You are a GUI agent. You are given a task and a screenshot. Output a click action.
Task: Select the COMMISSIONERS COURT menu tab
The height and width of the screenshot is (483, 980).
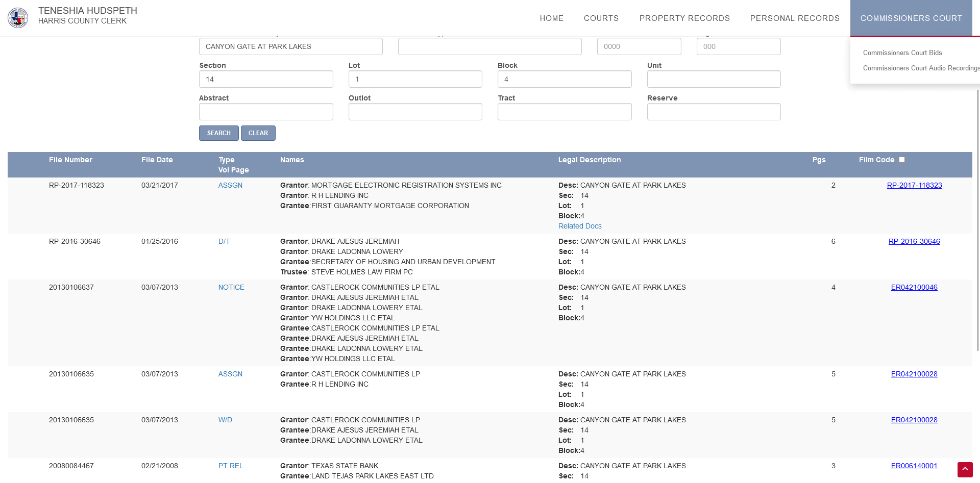[x=911, y=18]
